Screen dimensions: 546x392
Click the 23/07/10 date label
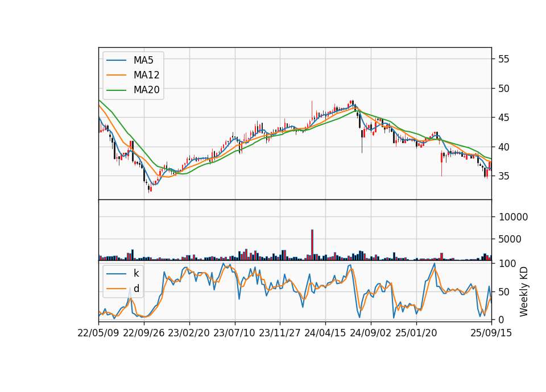click(x=234, y=333)
